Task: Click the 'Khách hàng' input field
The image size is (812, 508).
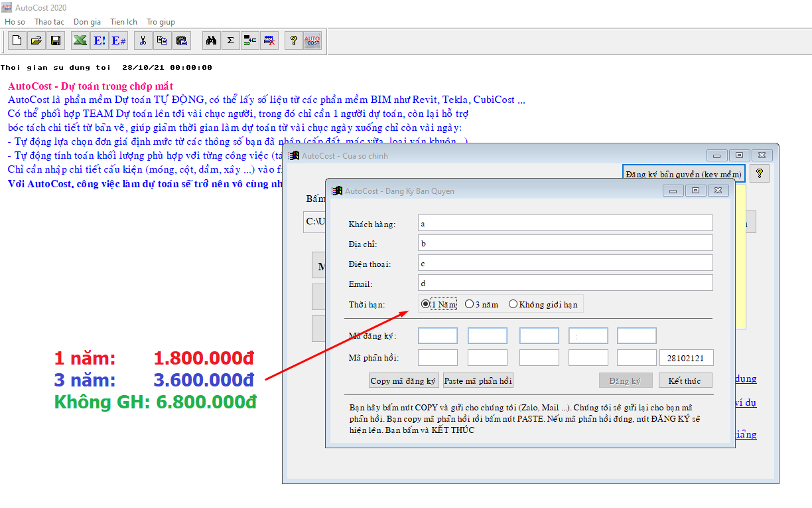Action: tap(565, 223)
